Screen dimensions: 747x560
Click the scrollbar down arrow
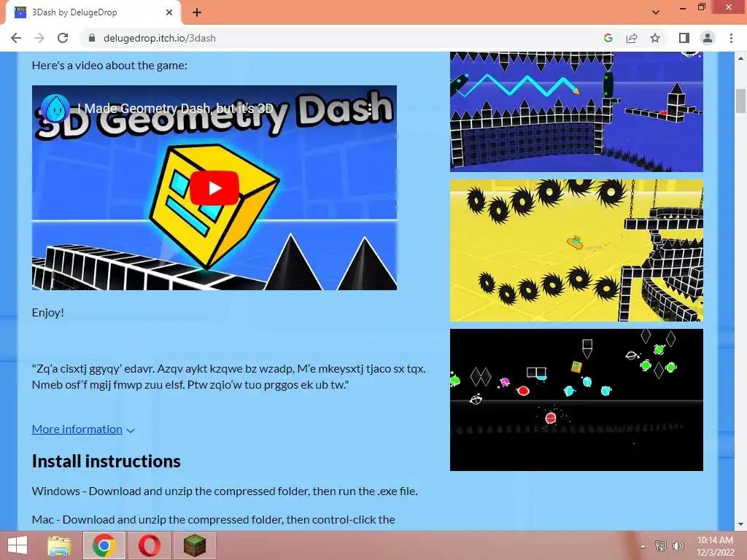[741, 524]
